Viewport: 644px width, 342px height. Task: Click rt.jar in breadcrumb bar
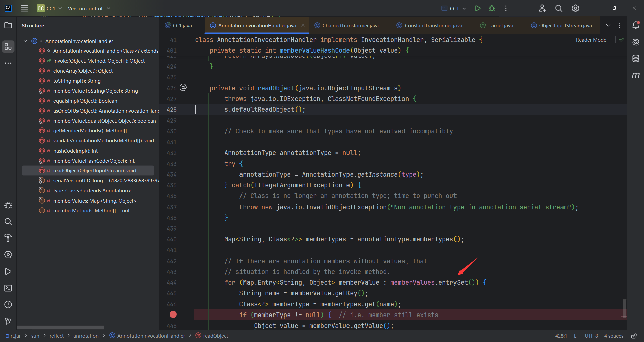tap(13, 336)
